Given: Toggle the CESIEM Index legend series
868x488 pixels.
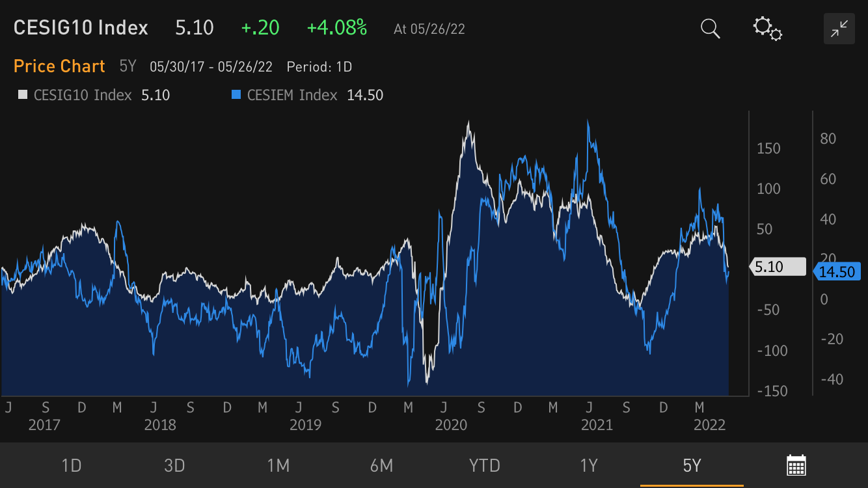Looking at the screenshot, I should (292, 95).
